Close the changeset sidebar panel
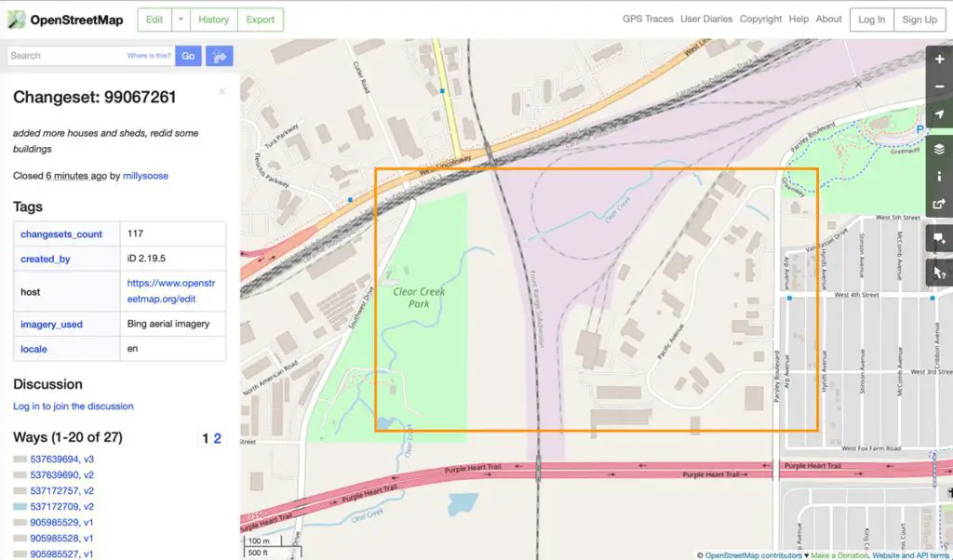This screenshot has height=560, width=953. 221,91
